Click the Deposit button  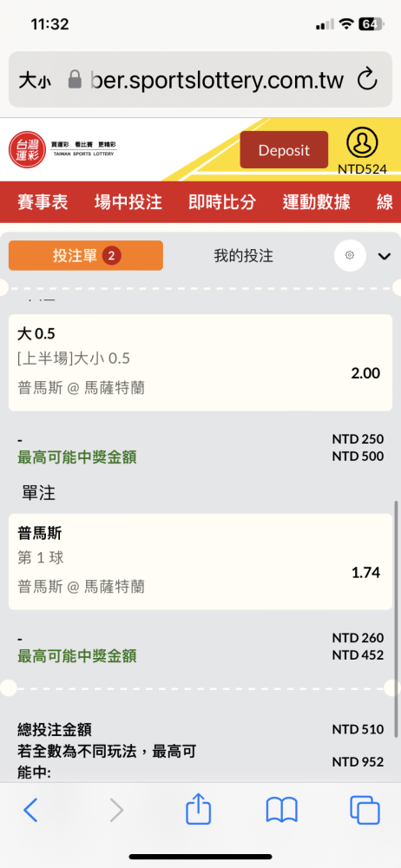pyautogui.click(x=284, y=149)
